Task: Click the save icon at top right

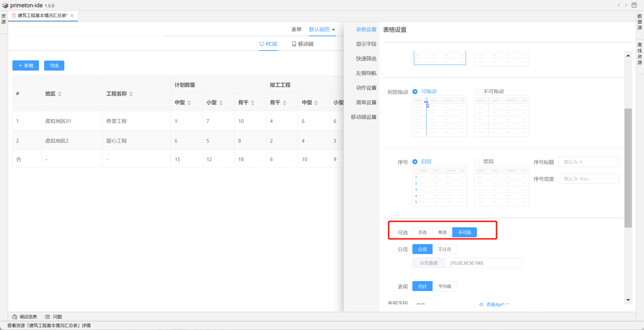Action: pyautogui.click(x=634, y=5)
